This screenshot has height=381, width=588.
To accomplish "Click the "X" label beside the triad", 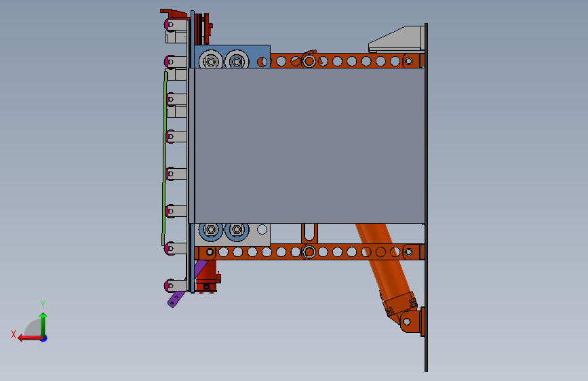I will click(x=14, y=334).
